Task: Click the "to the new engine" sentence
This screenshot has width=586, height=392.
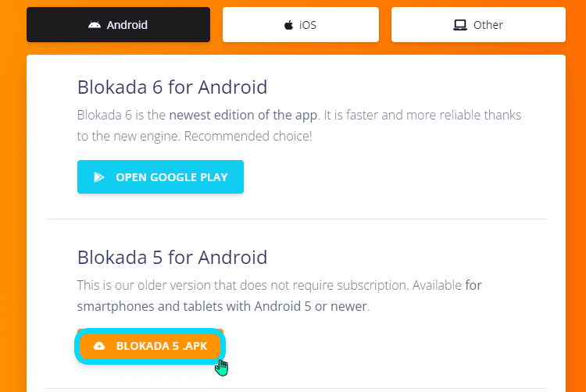Action: 129,137
